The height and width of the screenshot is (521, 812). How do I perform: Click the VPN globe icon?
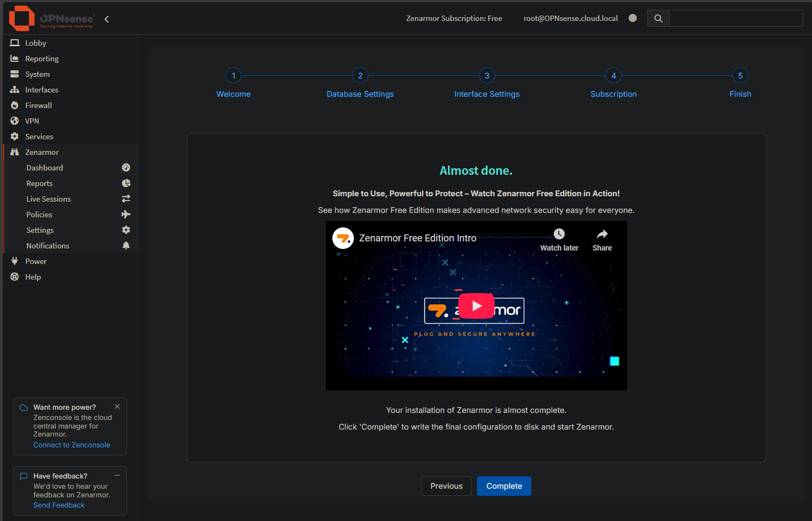(15, 120)
